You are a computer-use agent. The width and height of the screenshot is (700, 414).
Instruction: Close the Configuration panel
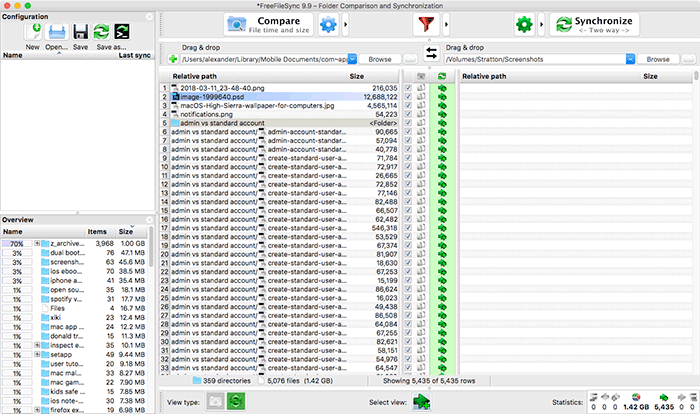pos(150,17)
